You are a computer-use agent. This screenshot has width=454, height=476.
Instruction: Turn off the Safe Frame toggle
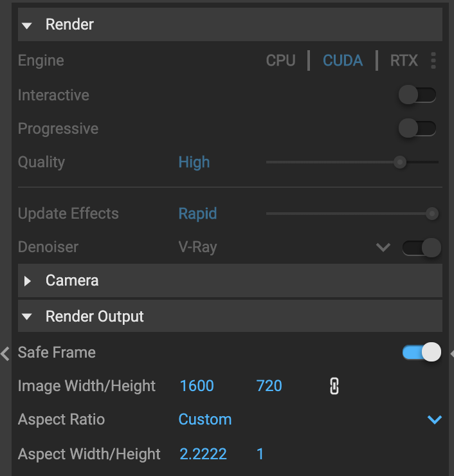click(421, 352)
